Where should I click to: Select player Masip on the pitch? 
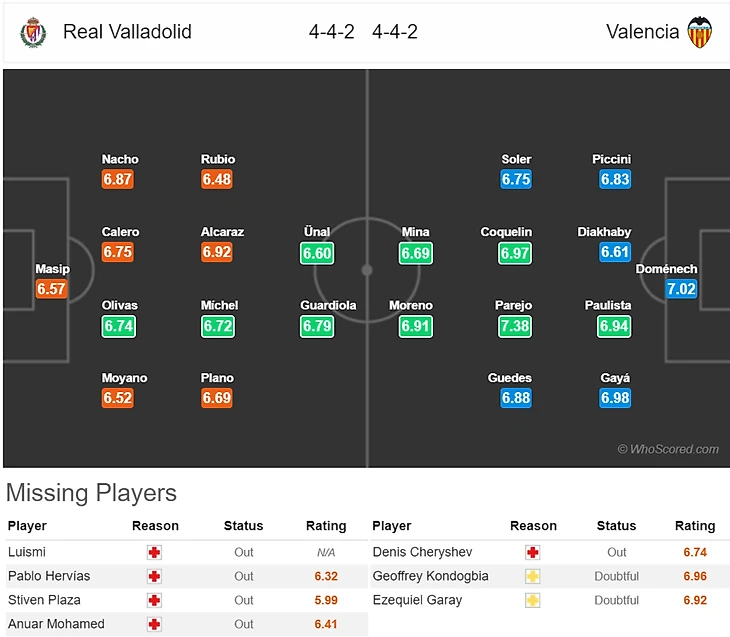tap(52, 269)
